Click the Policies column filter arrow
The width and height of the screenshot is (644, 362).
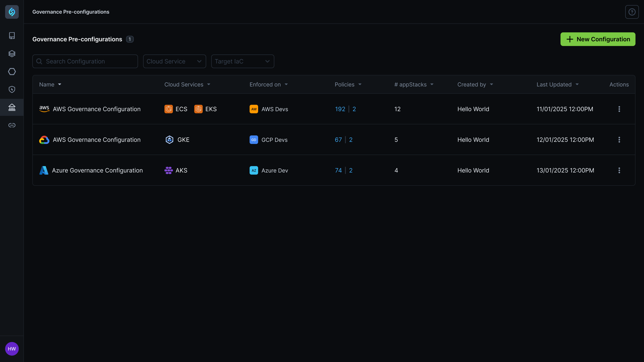pos(360,84)
